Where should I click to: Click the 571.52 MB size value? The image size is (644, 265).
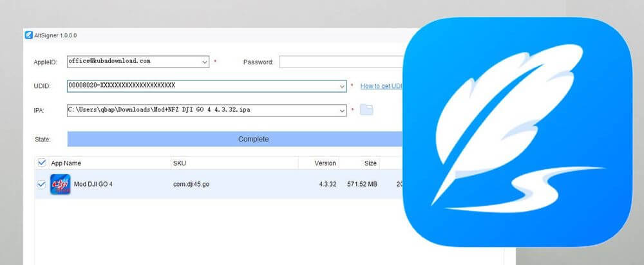pyautogui.click(x=362, y=184)
